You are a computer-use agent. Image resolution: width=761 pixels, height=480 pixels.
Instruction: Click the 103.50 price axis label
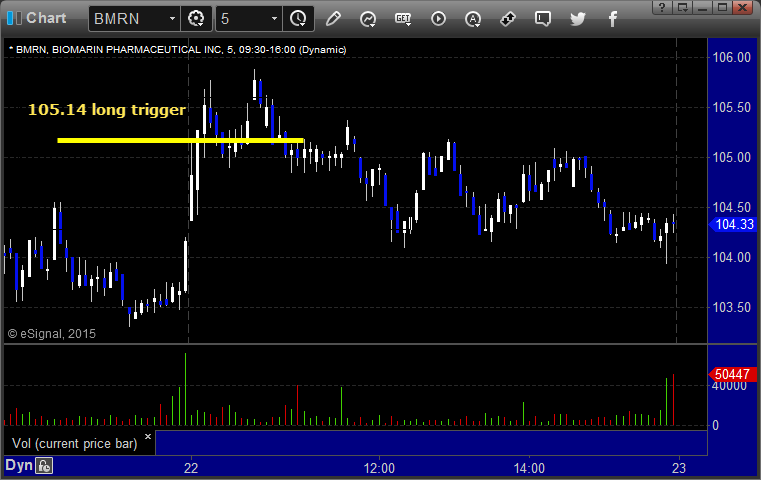(731, 307)
